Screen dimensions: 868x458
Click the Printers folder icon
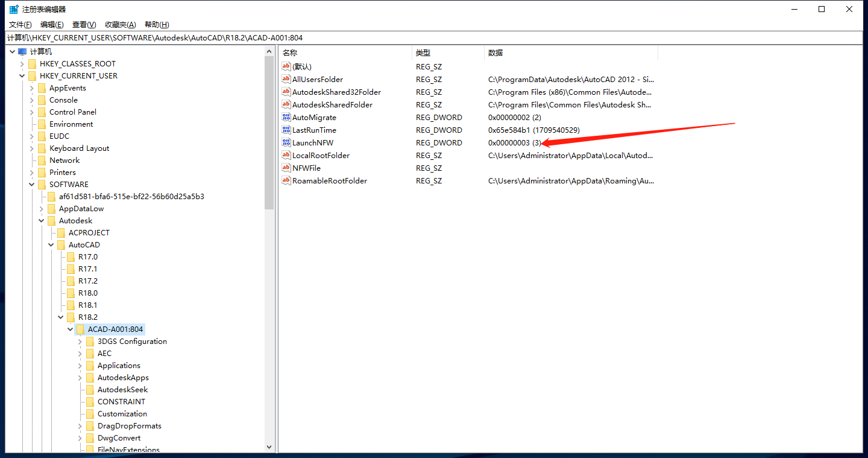(x=42, y=173)
